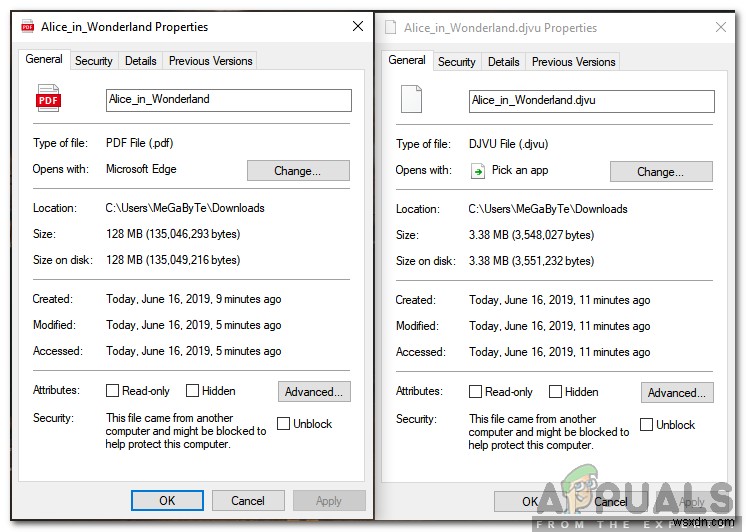Image resolution: width=746 pixels, height=532 pixels.
Task: Click size value 3.38 MB (3,548,027 bytes)
Action: [531, 235]
